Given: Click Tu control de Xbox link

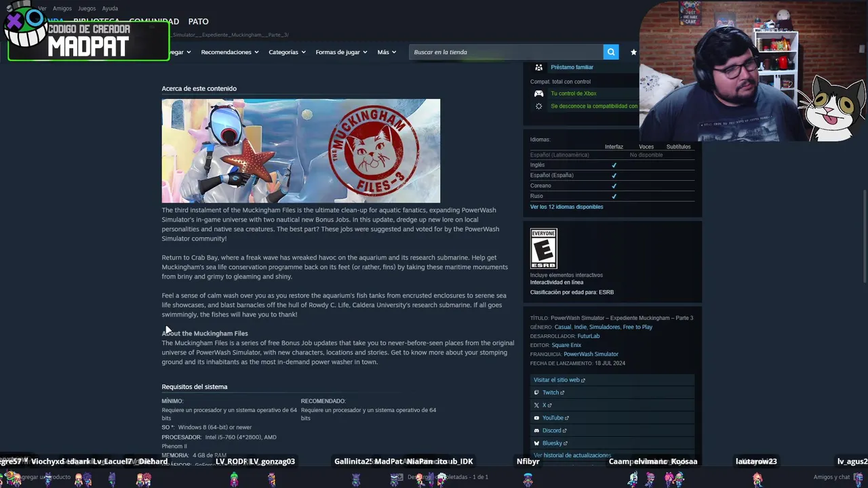Looking at the screenshot, I should click(x=574, y=94).
